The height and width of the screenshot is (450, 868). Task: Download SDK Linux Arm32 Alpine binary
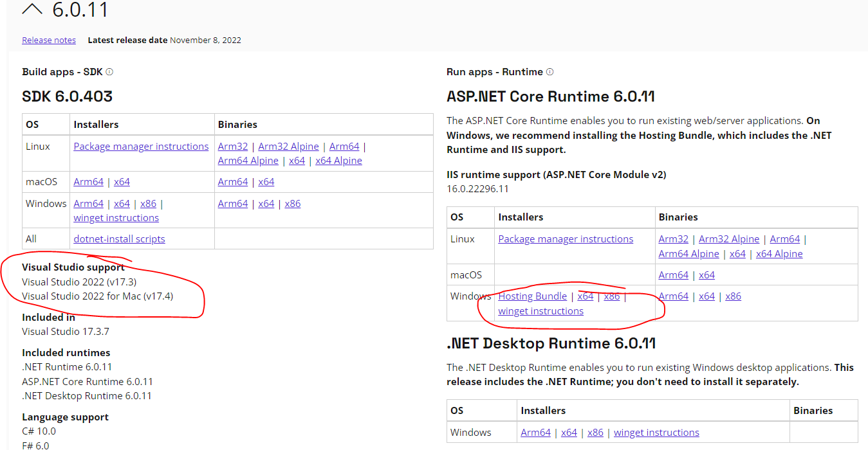click(x=288, y=147)
